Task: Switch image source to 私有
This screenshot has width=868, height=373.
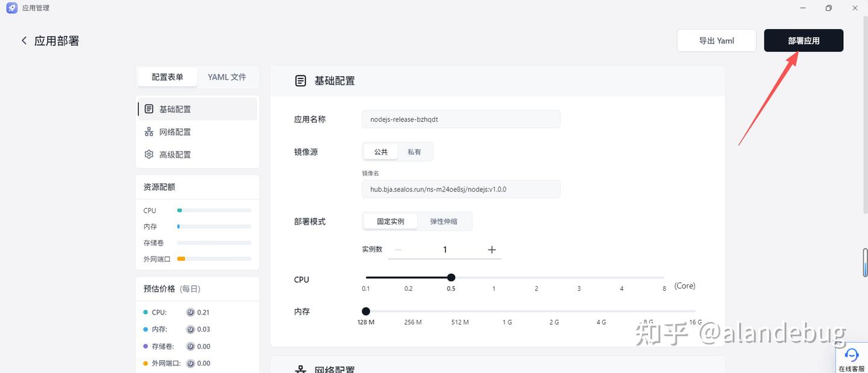Action: pos(415,151)
